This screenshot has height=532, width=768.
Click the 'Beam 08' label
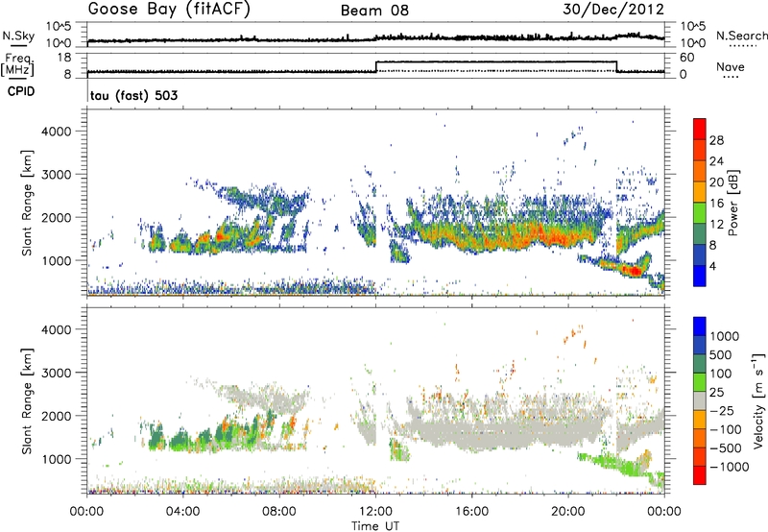pyautogui.click(x=374, y=11)
